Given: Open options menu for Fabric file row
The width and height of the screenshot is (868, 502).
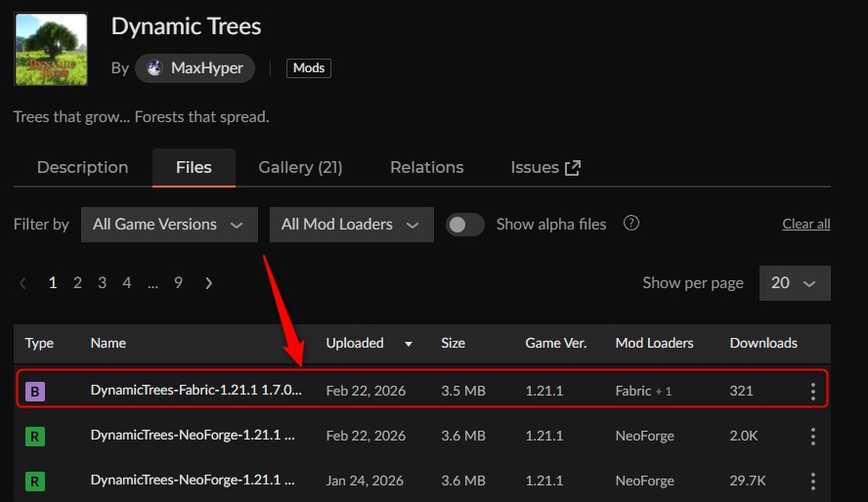Looking at the screenshot, I should tap(812, 392).
